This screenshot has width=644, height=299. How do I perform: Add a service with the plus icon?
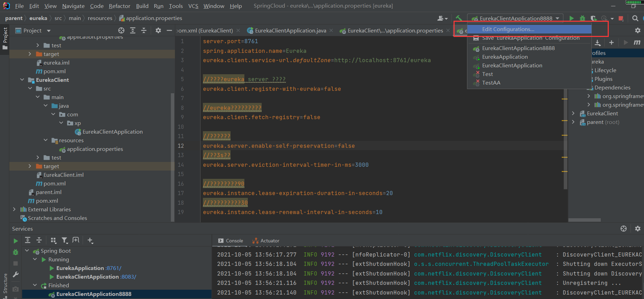[x=90, y=240]
